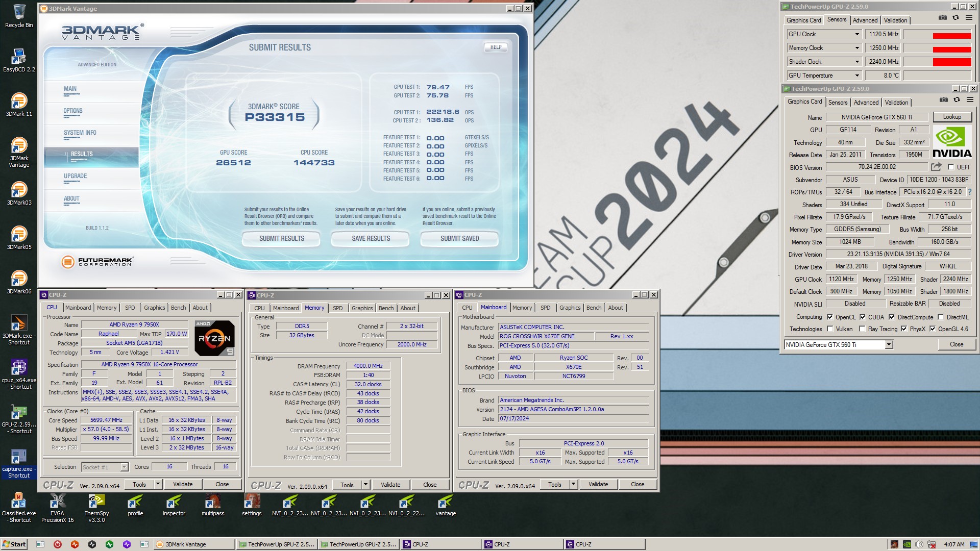Open the 3DMark Vantage desktop shortcut

point(19,152)
